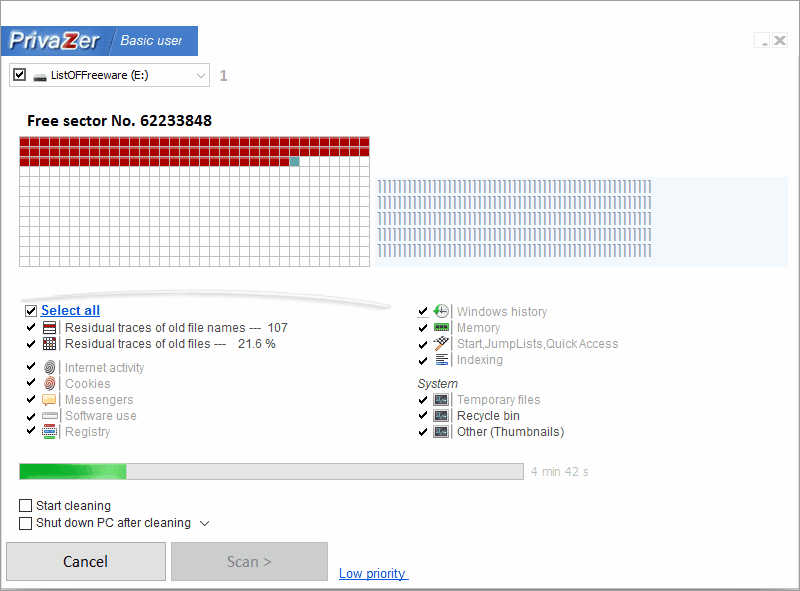The height and width of the screenshot is (591, 800).
Task: Click the Residual traces of old file names icon
Action: click(x=49, y=328)
